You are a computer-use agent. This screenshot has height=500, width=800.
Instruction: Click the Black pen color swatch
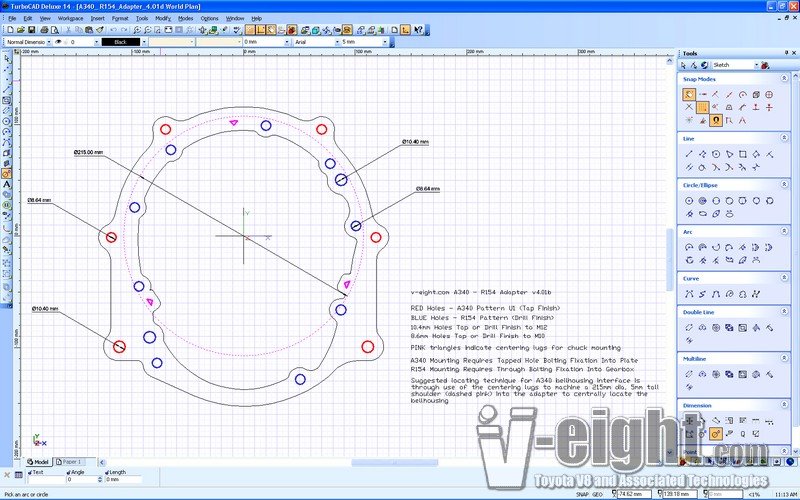point(120,42)
